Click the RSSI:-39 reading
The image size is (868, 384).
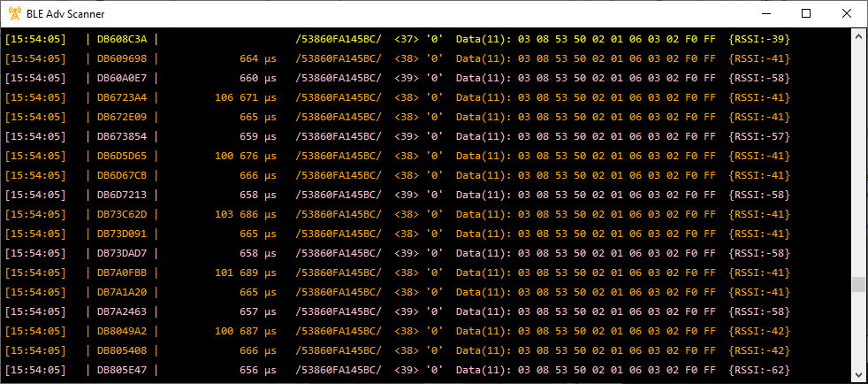click(x=759, y=39)
